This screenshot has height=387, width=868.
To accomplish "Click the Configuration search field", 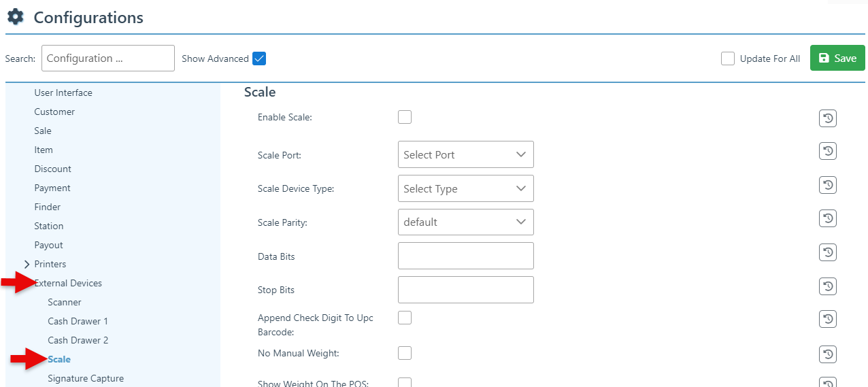I will coord(107,58).
